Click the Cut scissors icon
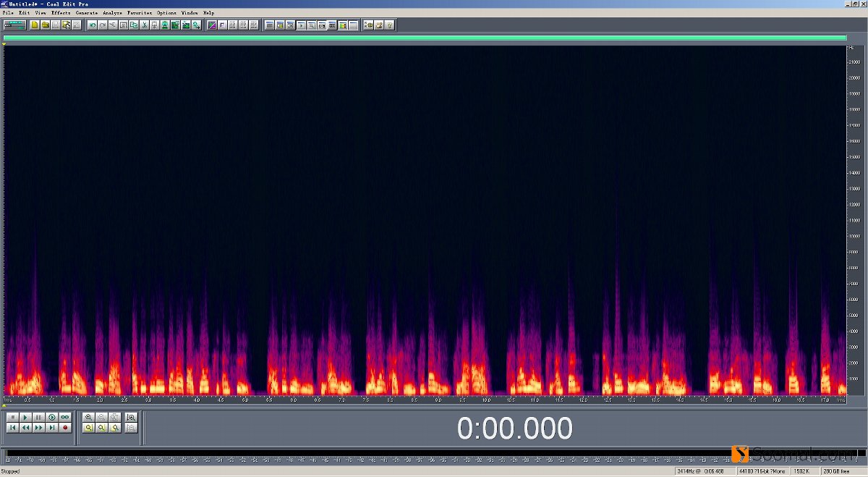Image resolution: width=868 pixels, height=477 pixels. pos(145,25)
